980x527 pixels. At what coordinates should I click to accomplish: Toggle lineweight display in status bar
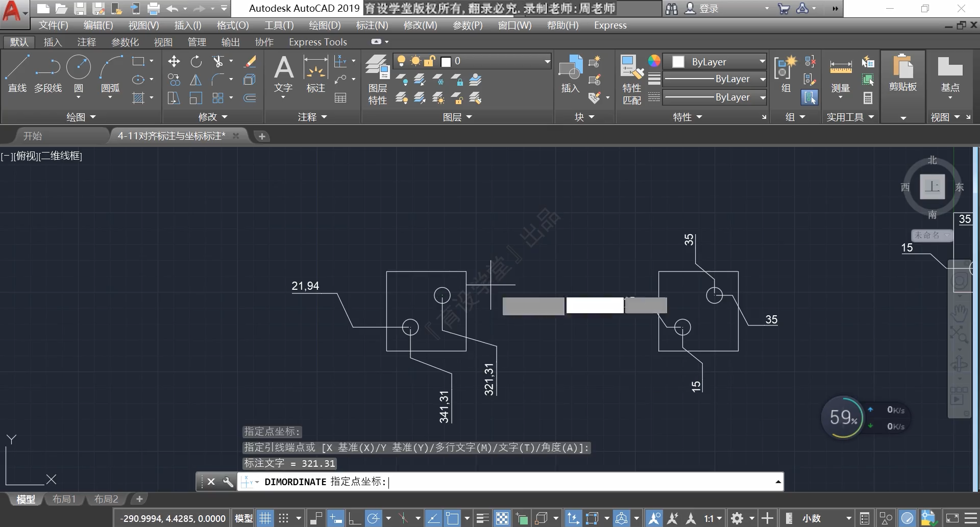pos(482,518)
